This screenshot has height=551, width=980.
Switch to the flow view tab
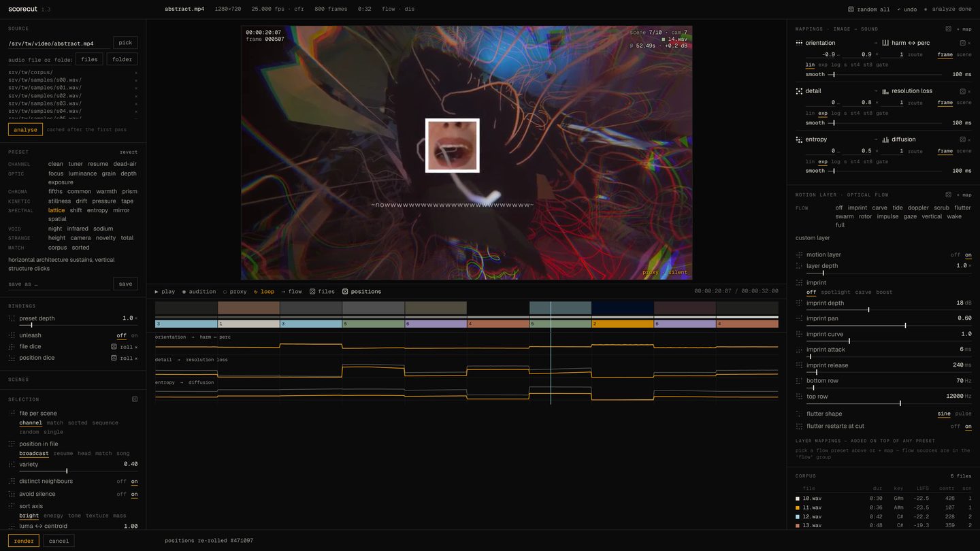tap(291, 292)
